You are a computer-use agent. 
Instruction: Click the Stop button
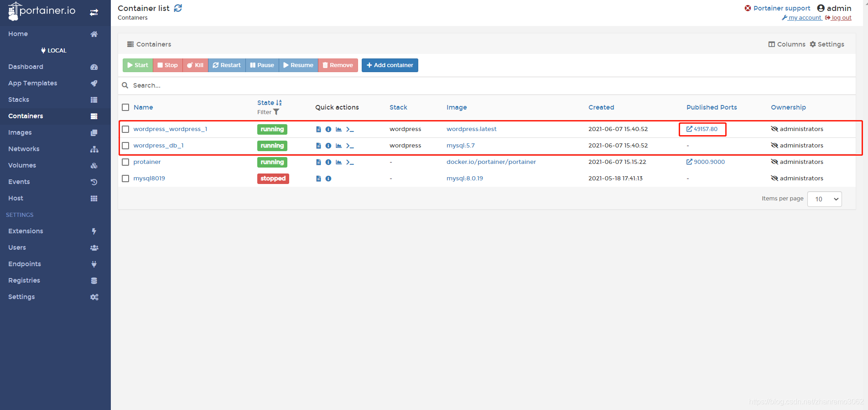tap(168, 65)
